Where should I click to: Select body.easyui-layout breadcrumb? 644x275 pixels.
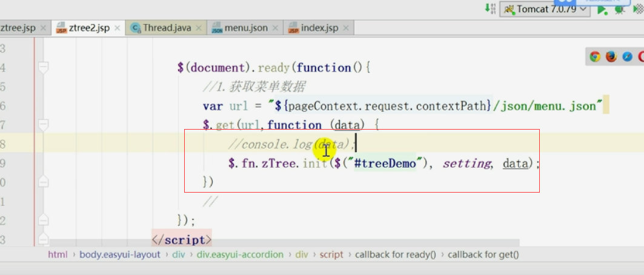(120, 254)
